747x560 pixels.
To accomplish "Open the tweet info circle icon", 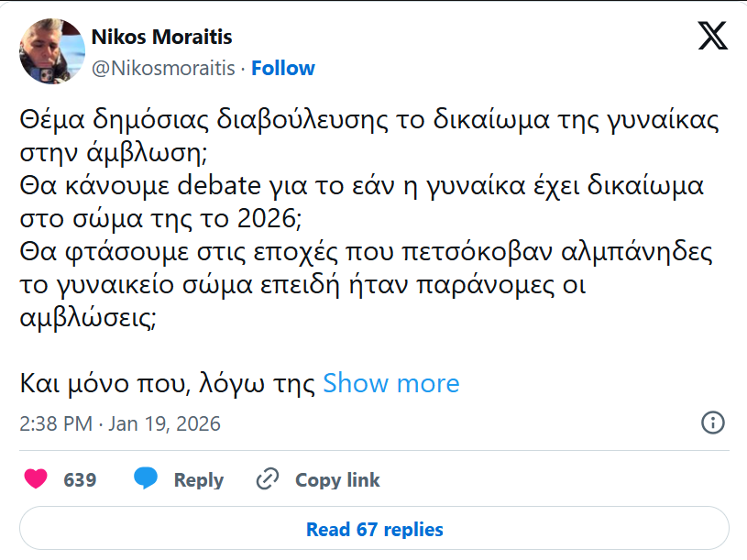I will coord(712,423).
